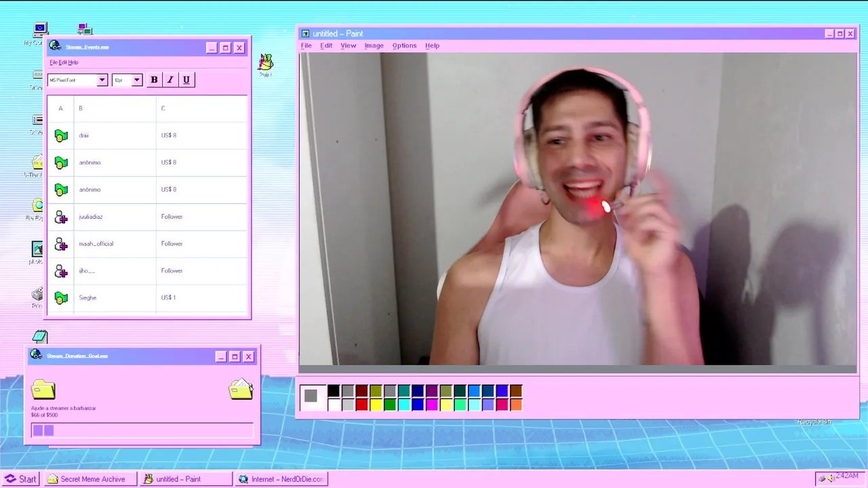868x488 pixels.
Task: Open the Paint Edit menu
Action: click(326, 45)
